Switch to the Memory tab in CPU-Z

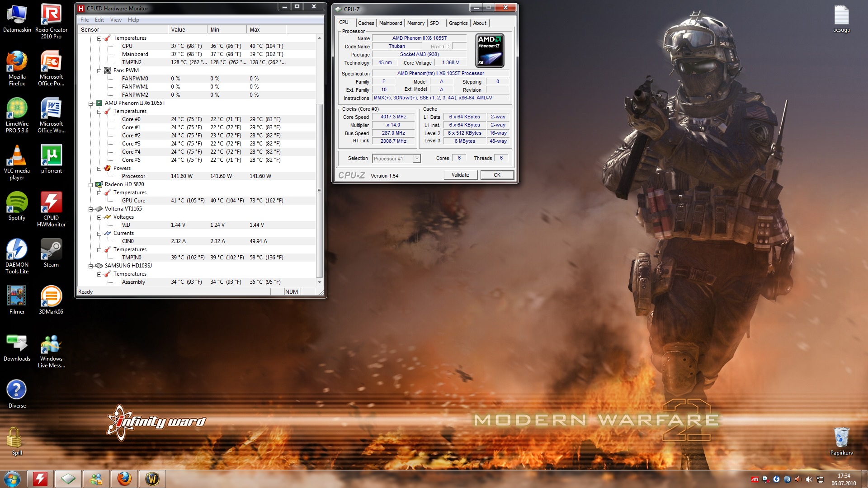tap(415, 23)
